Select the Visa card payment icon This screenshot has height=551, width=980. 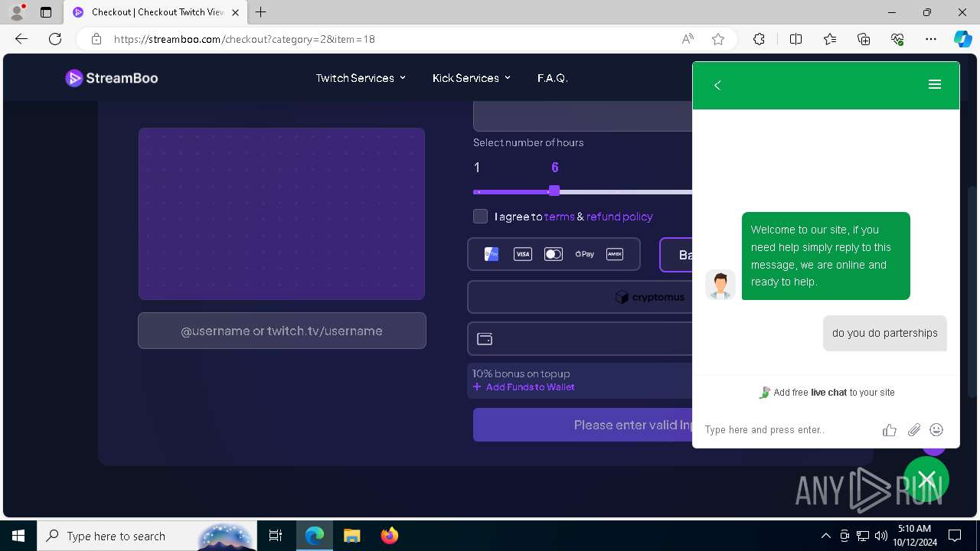pyautogui.click(x=522, y=254)
